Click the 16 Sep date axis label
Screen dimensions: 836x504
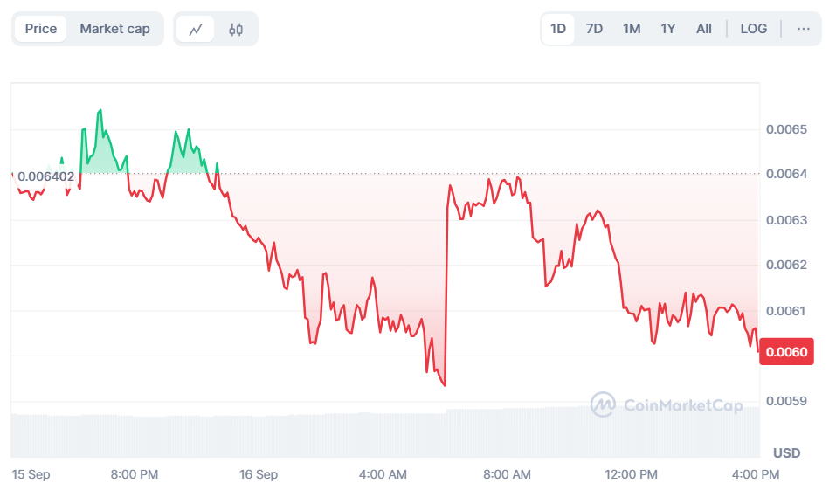[259, 474]
